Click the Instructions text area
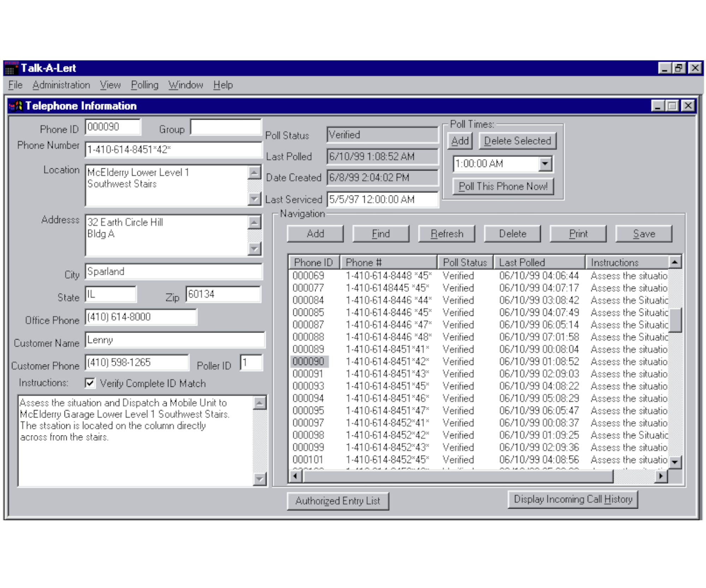This screenshot has width=706, height=588. pos(136,441)
